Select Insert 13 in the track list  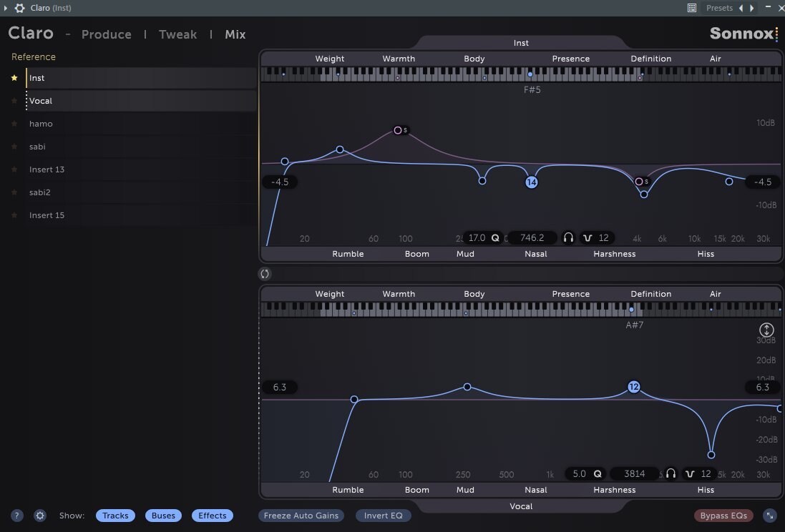141,169
